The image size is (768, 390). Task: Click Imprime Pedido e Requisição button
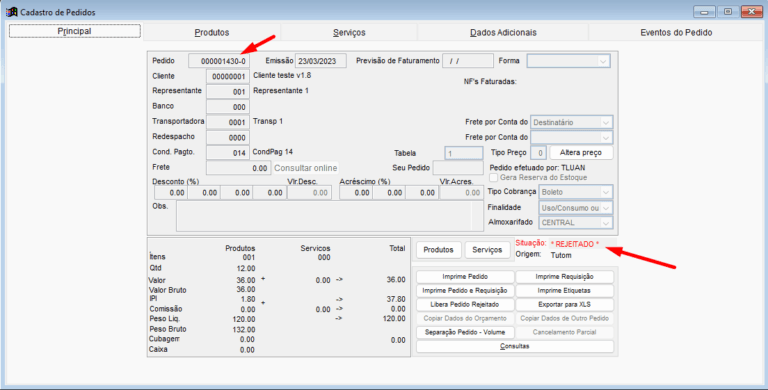(x=465, y=291)
